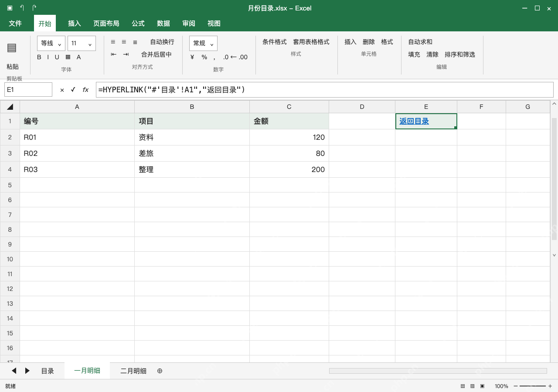Open the 二月明细 sheet tab

click(x=133, y=371)
